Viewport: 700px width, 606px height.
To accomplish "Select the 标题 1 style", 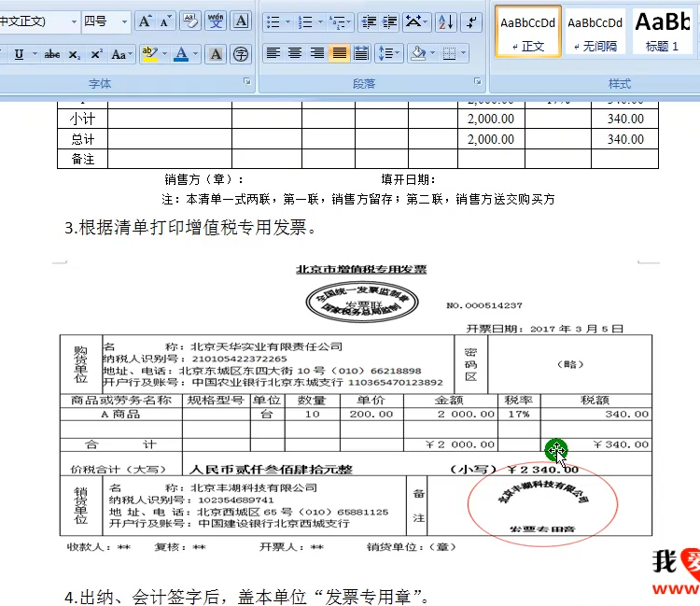I will tap(664, 32).
